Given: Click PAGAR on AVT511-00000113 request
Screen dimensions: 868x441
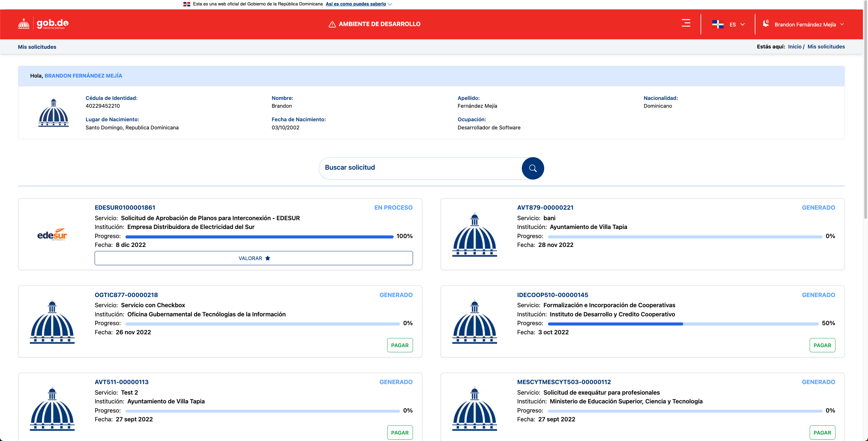Looking at the screenshot, I should pyautogui.click(x=400, y=433).
